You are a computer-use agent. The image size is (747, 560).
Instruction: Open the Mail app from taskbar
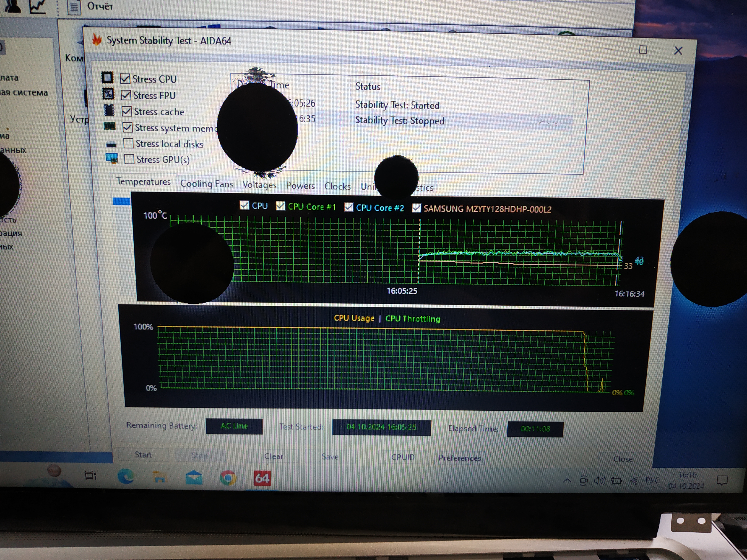click(x=194, y=478)
